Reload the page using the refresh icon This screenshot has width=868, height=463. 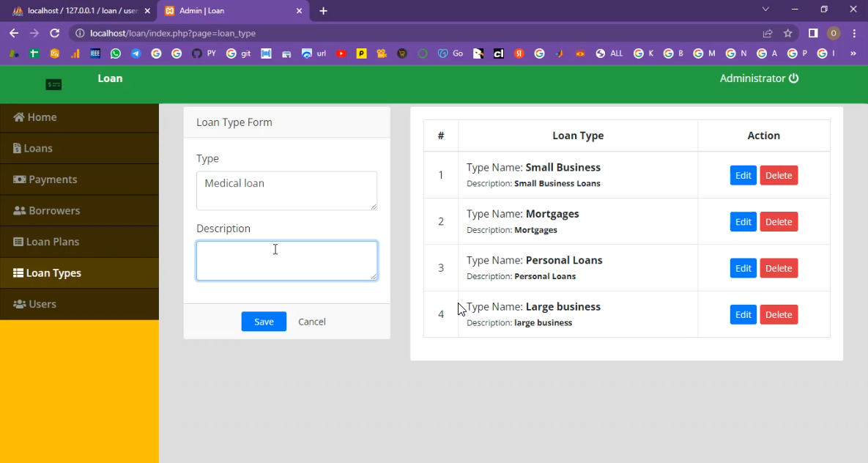(x=54, y=33)
